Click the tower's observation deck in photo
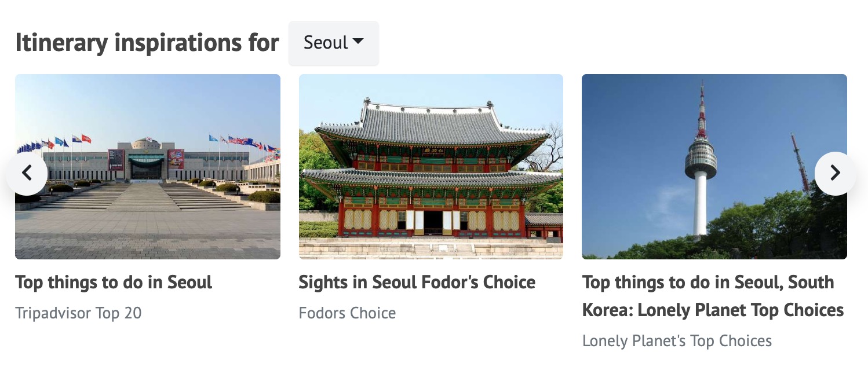Viewport: 868px width, 374px height. click(701, 159)
